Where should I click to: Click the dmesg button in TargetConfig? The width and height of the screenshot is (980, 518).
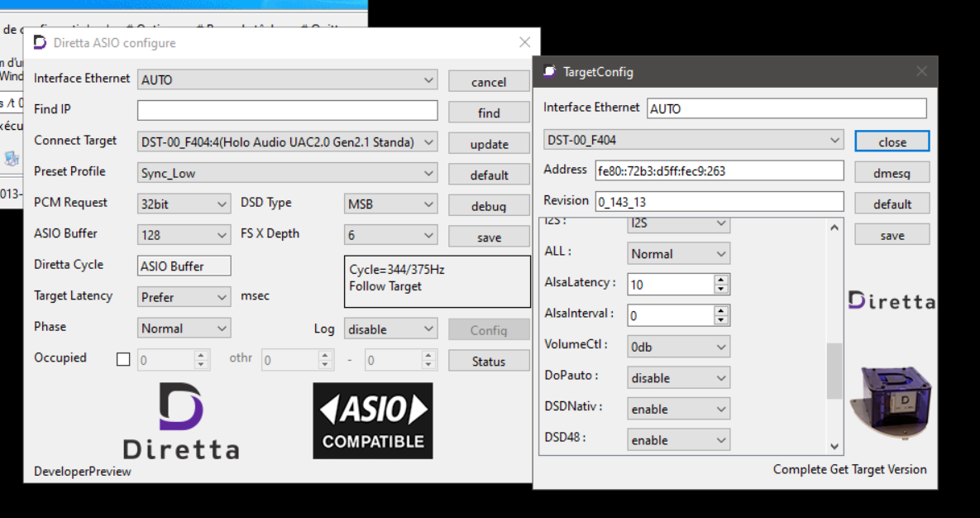[x=892, y=174]
